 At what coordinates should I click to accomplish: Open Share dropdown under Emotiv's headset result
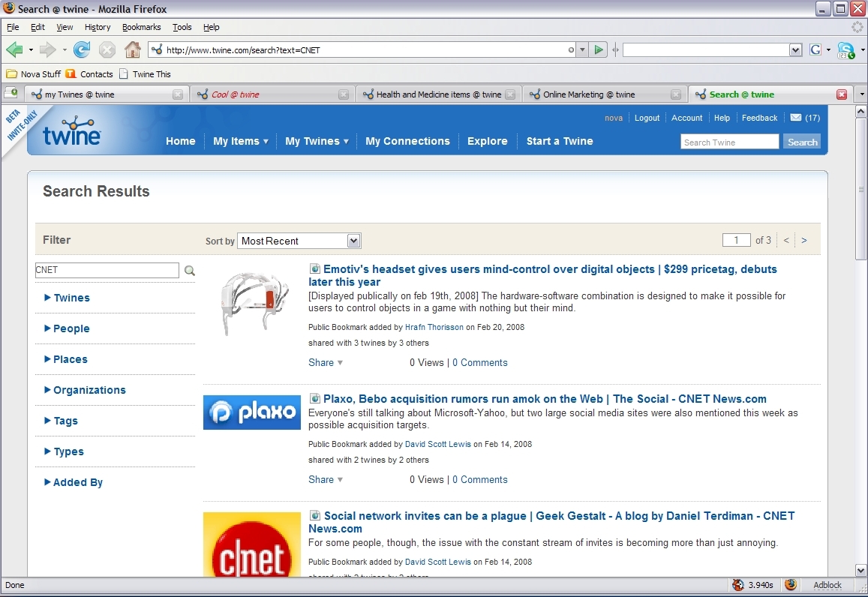326,362
